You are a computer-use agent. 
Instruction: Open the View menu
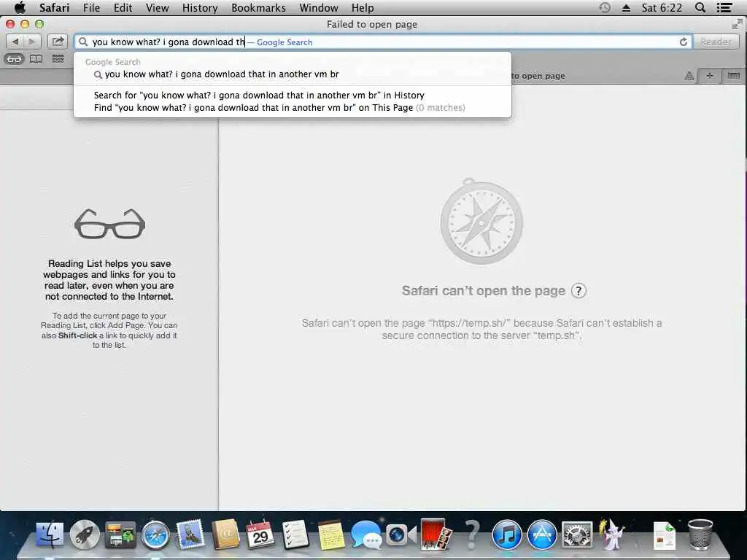pos(158,8)
